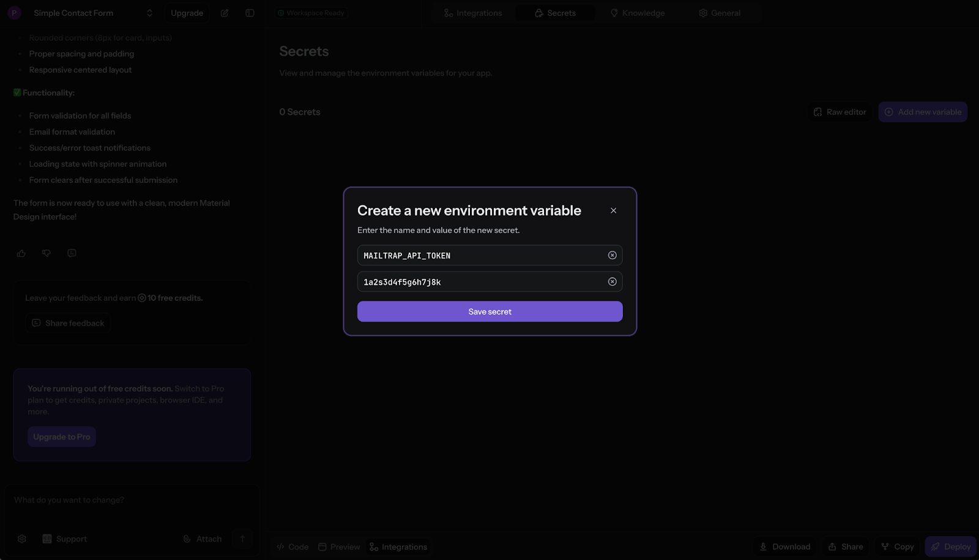The width and height of the screenshot is (979, 560).
Task: Open the comment feedback icon beside thumbs
Action: tap(71, 252)
